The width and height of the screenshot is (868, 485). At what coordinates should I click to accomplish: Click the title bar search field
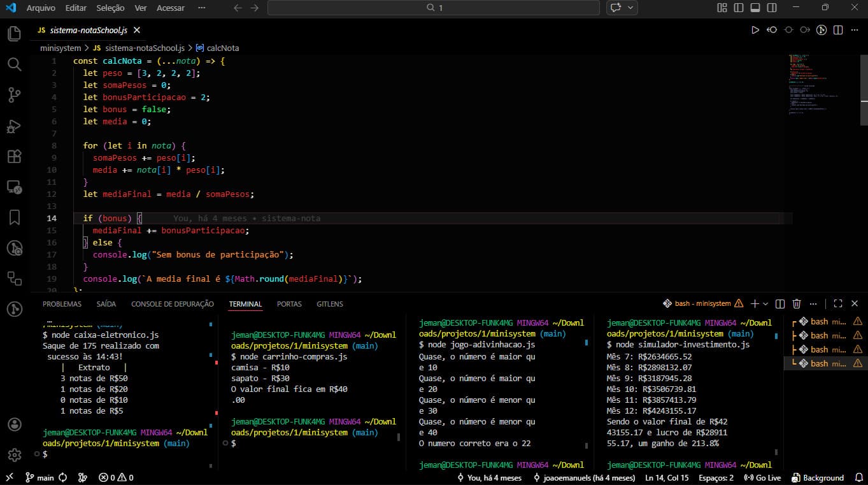pyautogui.click(x=434, y=8)
